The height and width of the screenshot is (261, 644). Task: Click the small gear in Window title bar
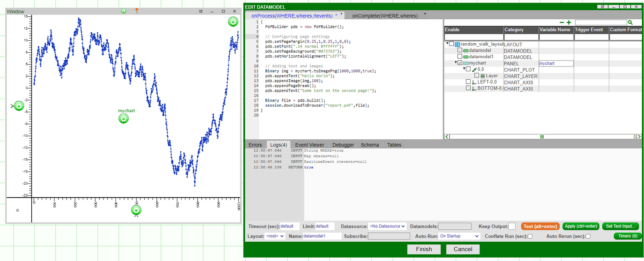pyautogui.click(x=124, y=11)
